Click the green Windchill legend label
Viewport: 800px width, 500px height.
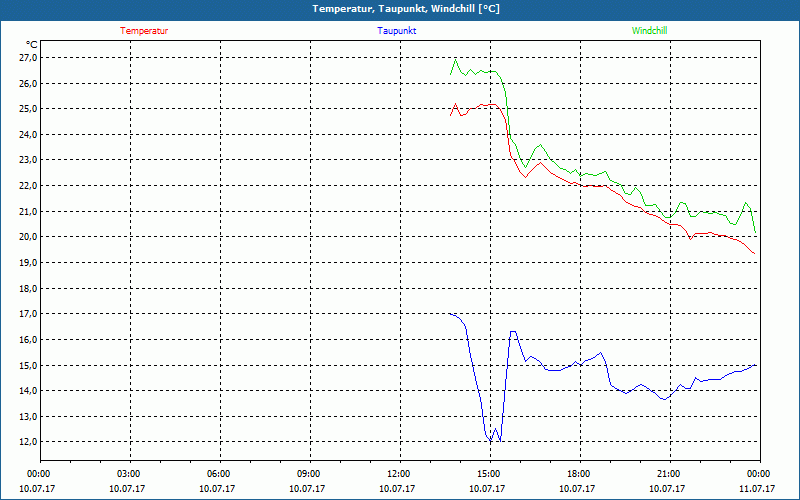pos(649,31)
